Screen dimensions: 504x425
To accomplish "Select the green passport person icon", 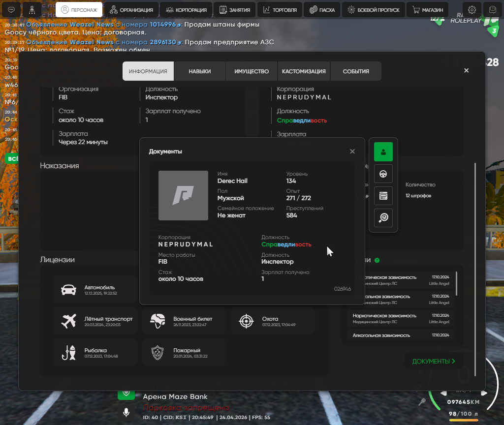I will tap(383, 152).
